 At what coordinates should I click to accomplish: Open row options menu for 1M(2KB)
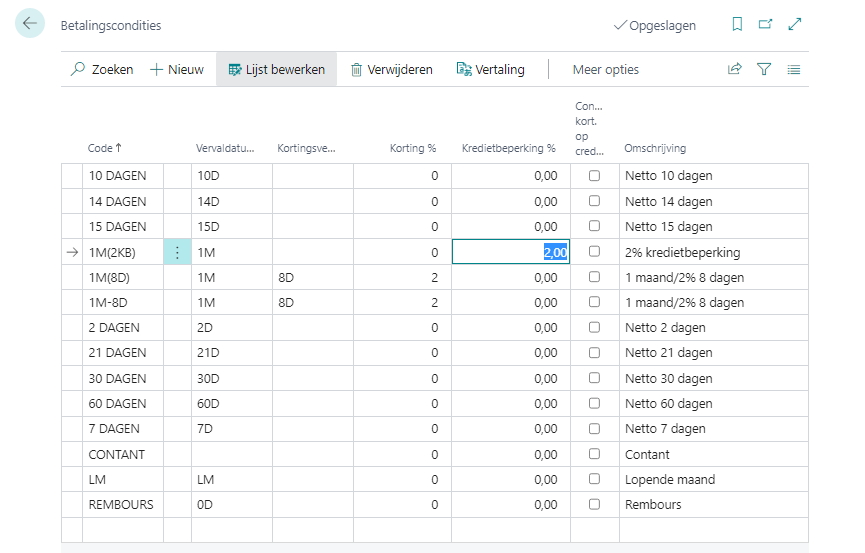tap(177, 253)
